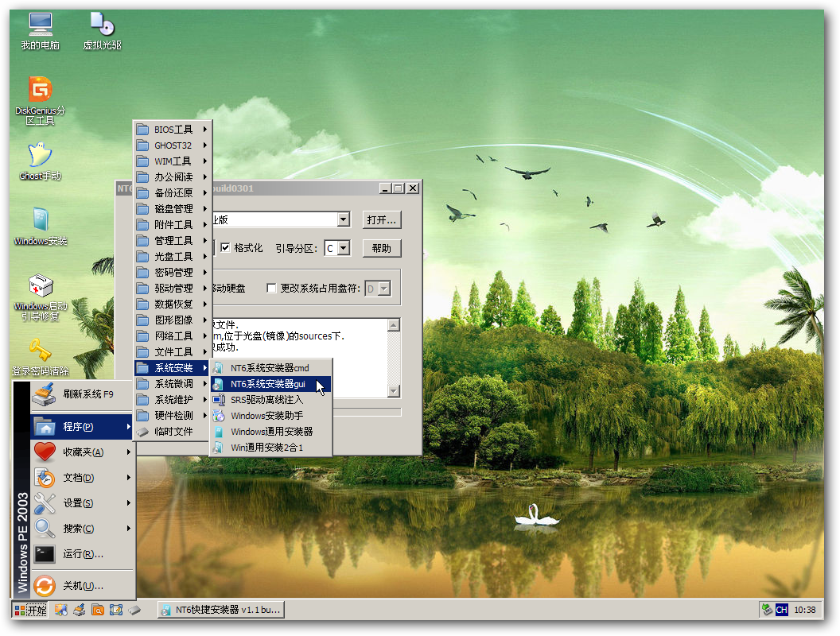Open the 我的电脑 desktop icon
840x636 pixels.
41,31
